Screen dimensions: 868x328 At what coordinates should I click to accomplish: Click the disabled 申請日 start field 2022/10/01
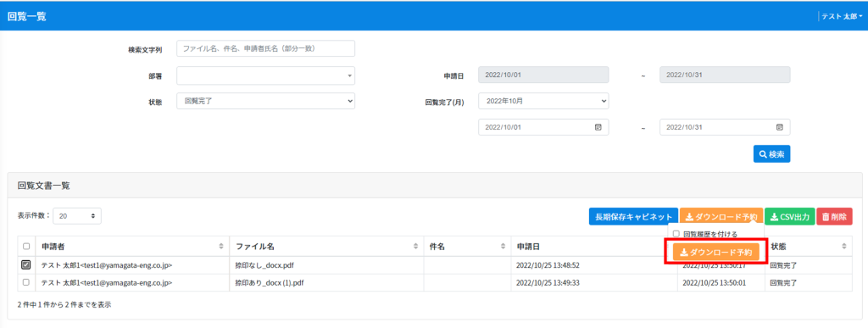pyautogui.click(x=543, y=75)
